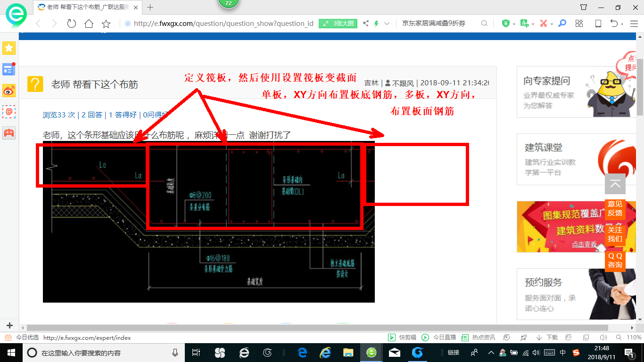This screenshot has height=362, width=644.
Task: Open 快剪辑 video editor in status bar
Action: (402, 337)
